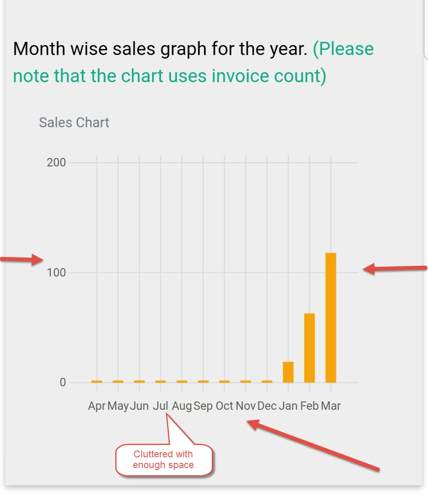The width and height of the screenshot is (428, 504).
Task: Click the 0 y-axis label
Action: tap(63, 382)
